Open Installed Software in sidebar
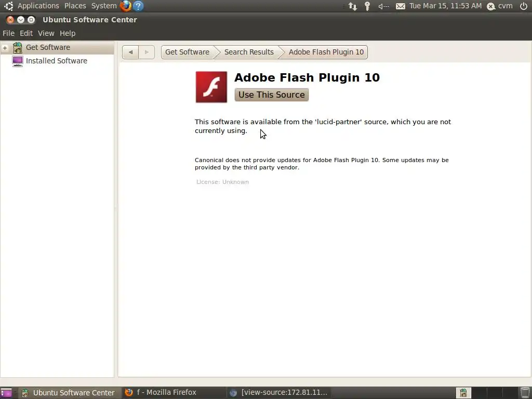The height and width of the screenshot is (399, 532). click(x=57, y=61)
